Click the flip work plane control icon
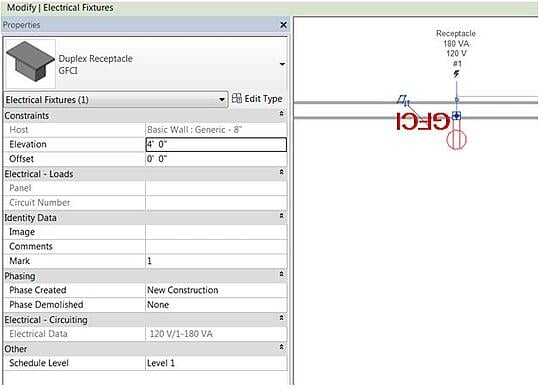 [403, 100]
